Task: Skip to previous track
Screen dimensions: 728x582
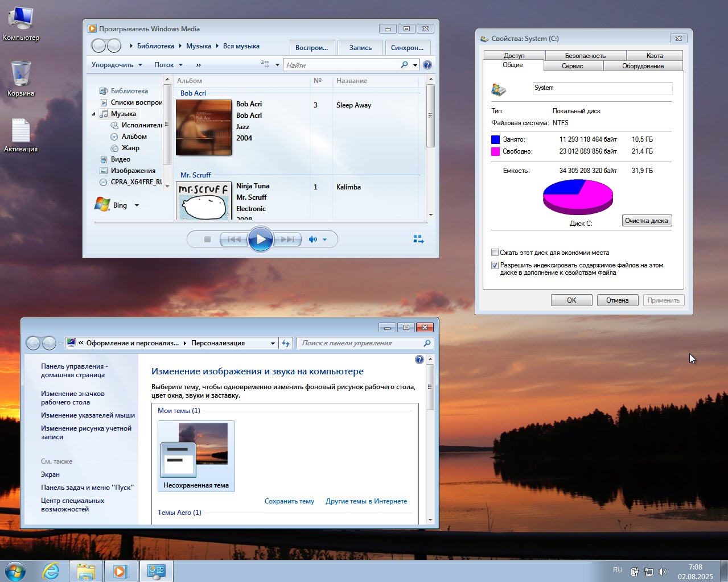Action: click(234, 240)
